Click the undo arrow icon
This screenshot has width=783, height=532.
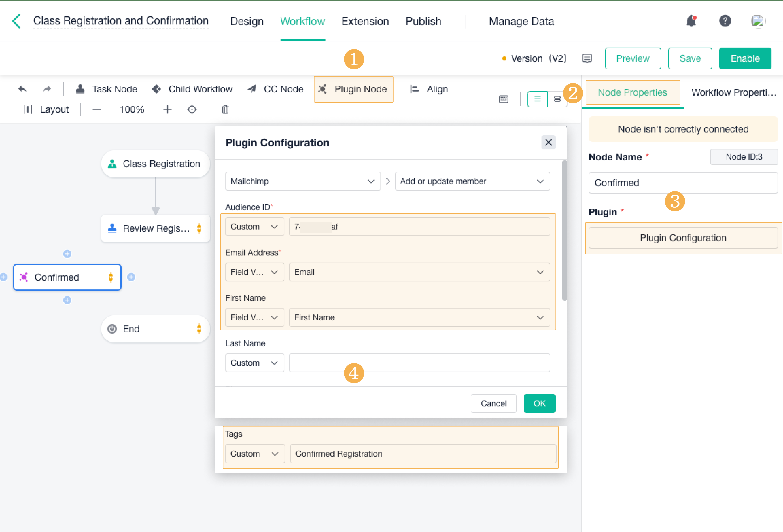22,89
